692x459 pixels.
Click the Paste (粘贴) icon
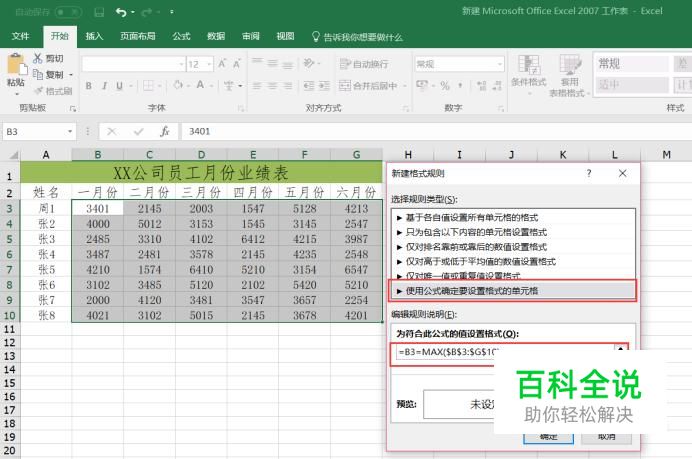click(16, 66)
